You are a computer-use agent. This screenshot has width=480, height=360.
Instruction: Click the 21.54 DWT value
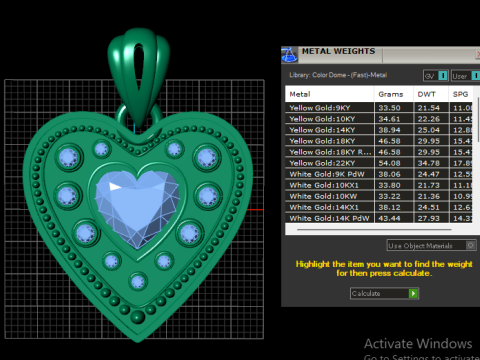coord(429,108)
